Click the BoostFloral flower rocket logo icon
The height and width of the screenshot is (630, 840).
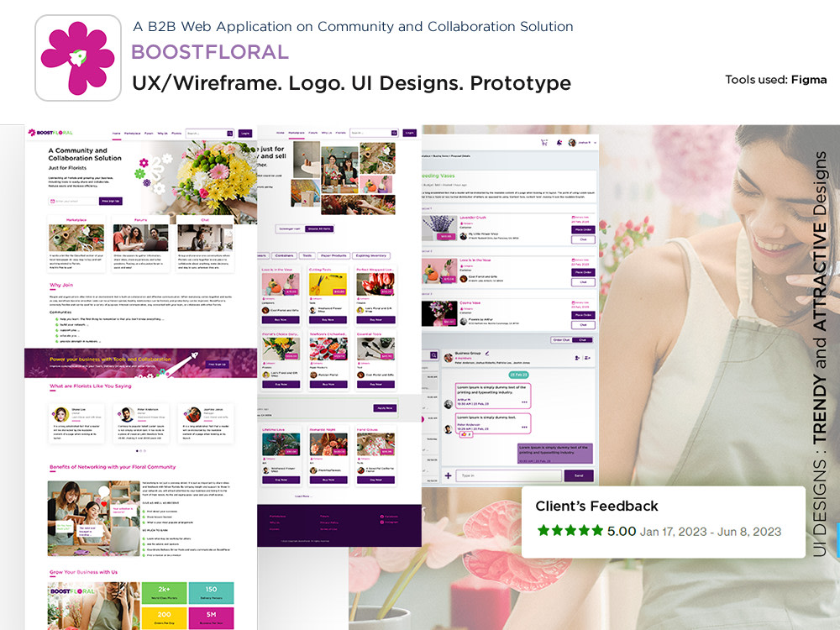pos(78,58)
